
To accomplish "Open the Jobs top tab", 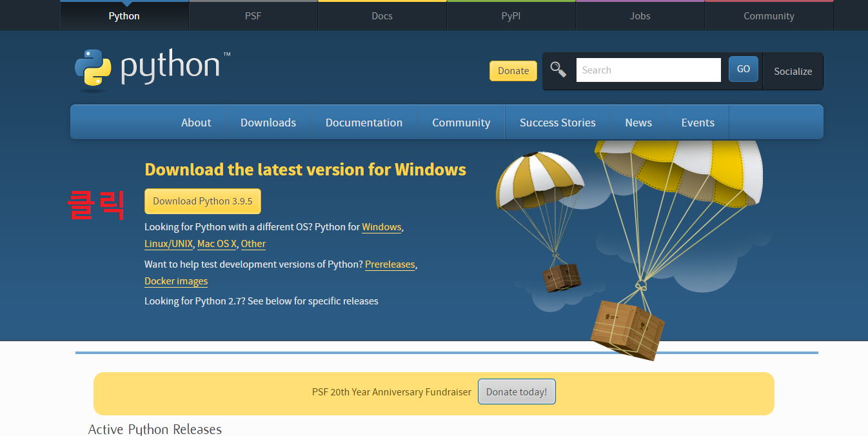I will pos(640,16).
